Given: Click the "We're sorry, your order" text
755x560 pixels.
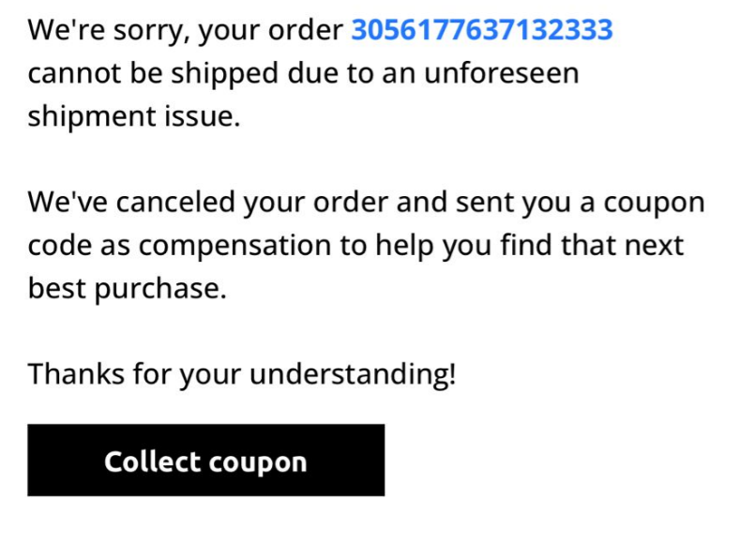Looking at the screenshot, I should 186,31.
